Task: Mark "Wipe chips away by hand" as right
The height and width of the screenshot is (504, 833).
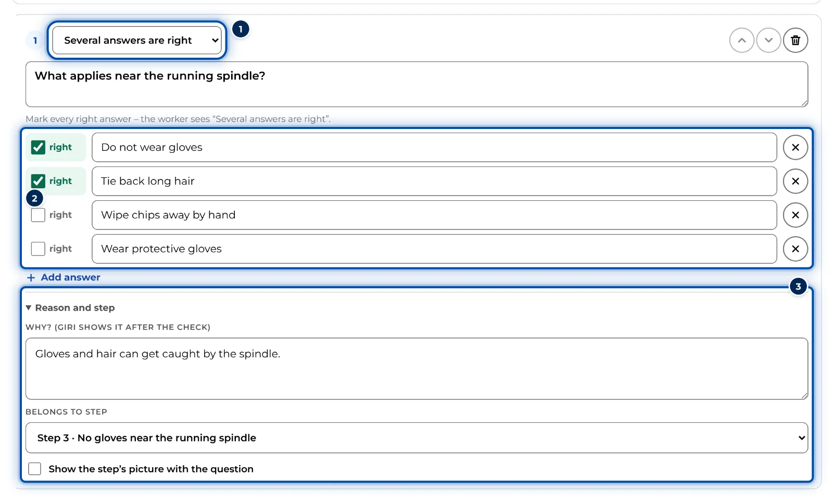Action: pos(38,215)
